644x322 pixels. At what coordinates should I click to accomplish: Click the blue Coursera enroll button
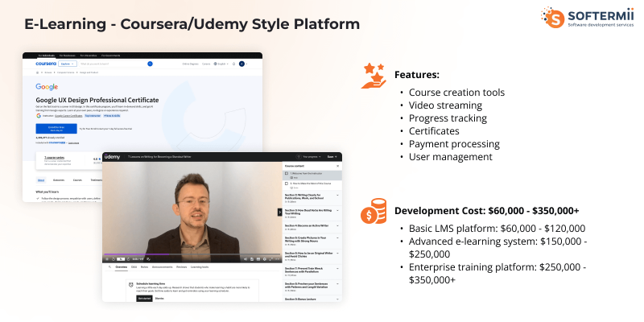56,129
